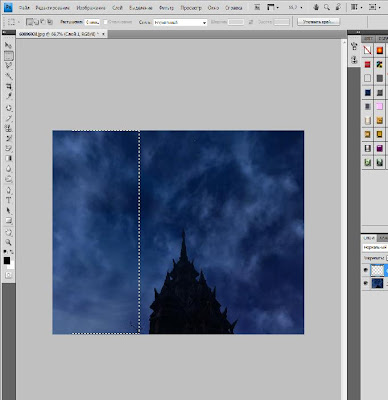Reset default foreground and background colors

coord(5,252)
